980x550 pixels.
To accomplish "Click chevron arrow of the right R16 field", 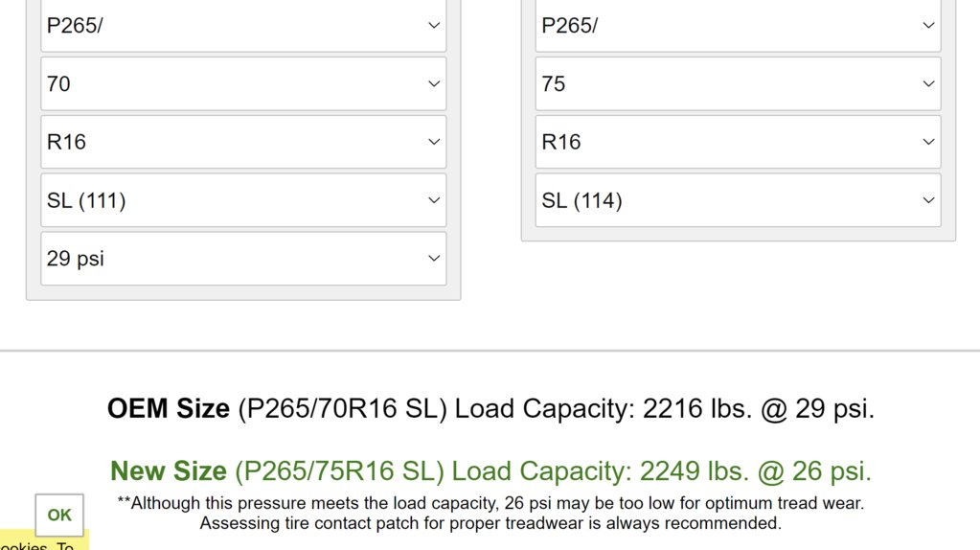I will 929,142.
